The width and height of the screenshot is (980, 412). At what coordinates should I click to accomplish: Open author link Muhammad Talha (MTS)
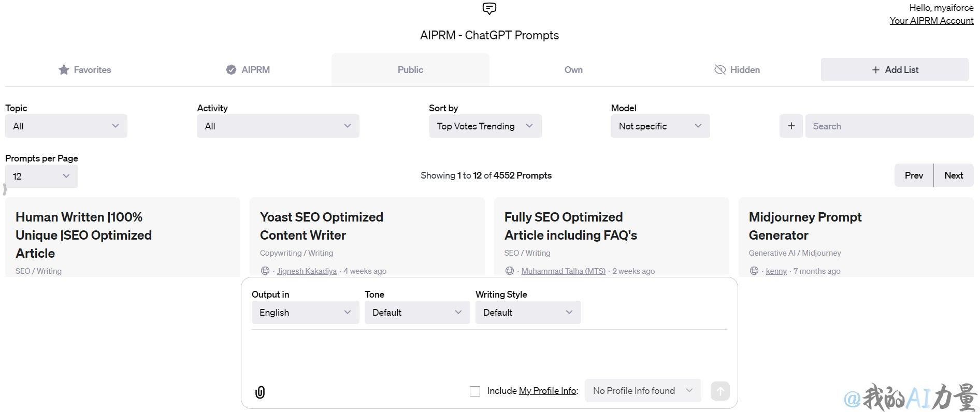click(563, 271)
